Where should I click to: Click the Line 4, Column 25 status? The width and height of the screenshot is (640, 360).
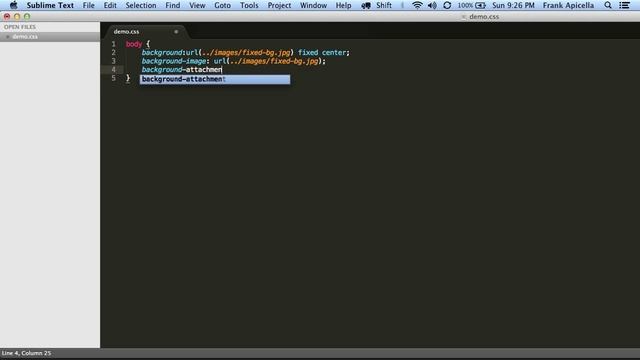point(27,353)
